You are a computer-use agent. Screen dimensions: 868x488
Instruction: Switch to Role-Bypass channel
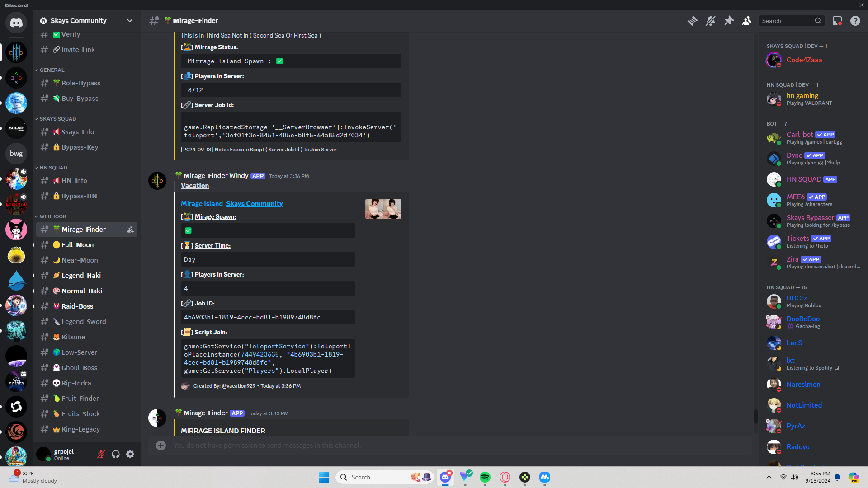coord(87,83)
